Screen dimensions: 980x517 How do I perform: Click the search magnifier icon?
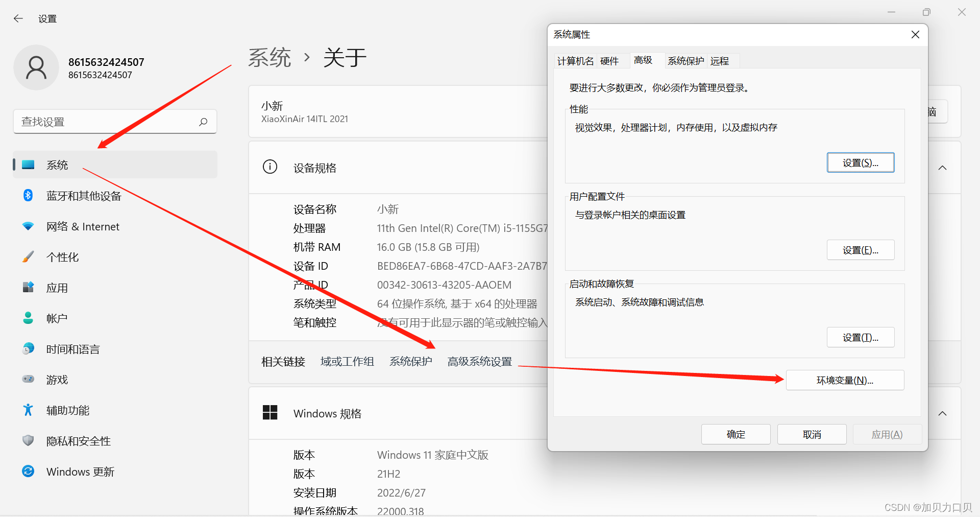tap(203, 122)
